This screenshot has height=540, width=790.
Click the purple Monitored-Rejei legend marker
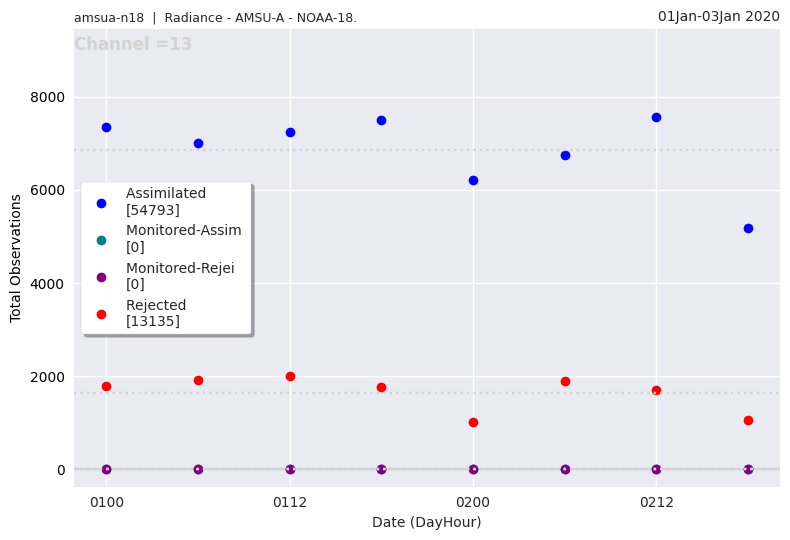(x=101, y=277)
